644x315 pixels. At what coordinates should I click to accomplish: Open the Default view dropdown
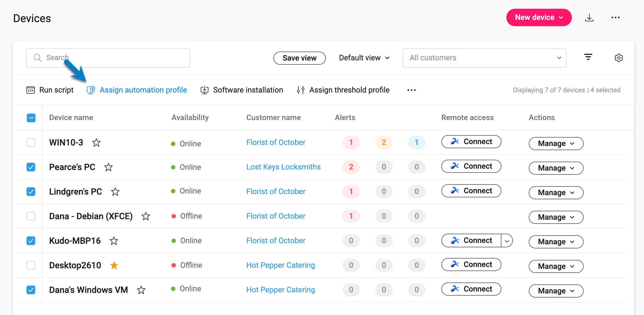[x=364, y=58]
